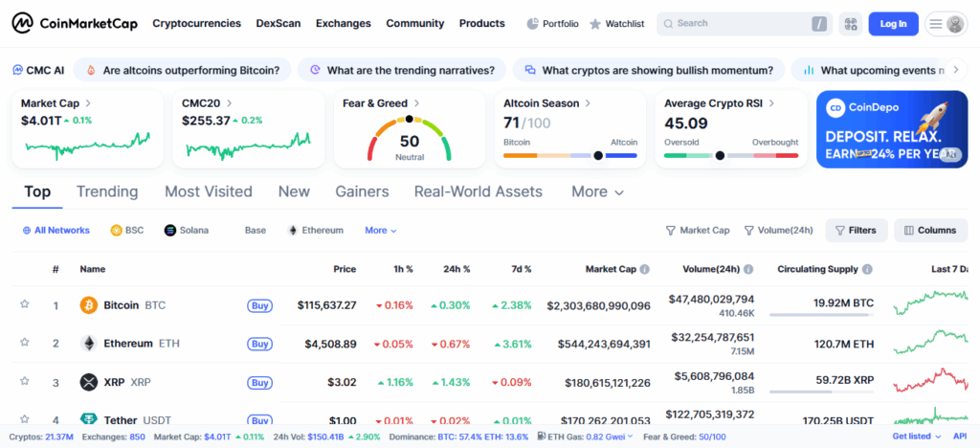Filter by BSC network
Viewport: 980px width, 448px height.
pyautogui.click(x=127, y=230)
